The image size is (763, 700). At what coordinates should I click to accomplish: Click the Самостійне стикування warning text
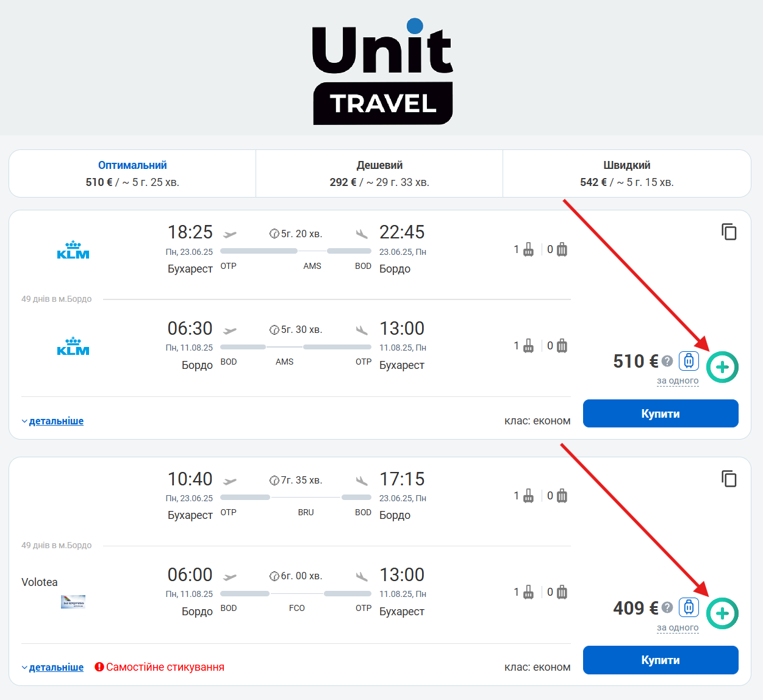click(165, 667)
